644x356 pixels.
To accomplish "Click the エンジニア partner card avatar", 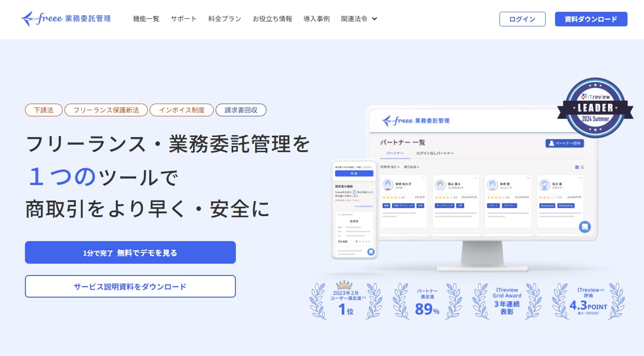I will [492, 185].
